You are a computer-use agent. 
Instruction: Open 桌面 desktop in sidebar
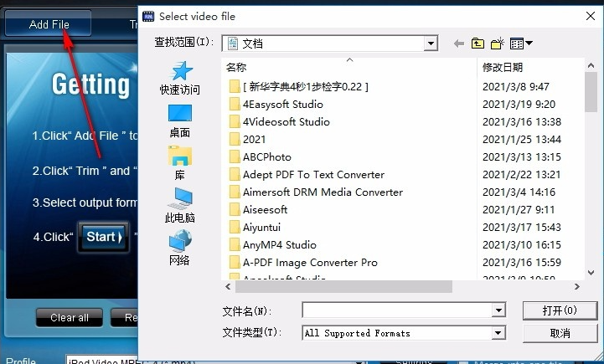tap(180, 121)
